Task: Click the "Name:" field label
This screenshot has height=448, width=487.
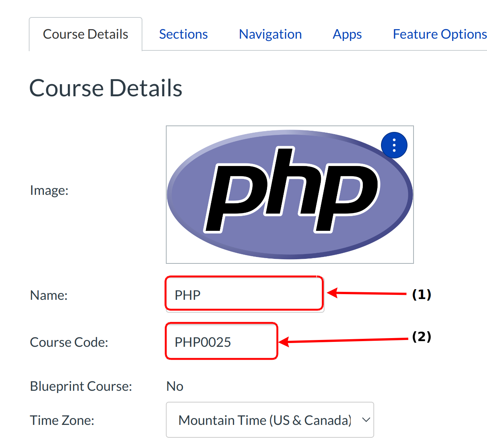Action: tap(48, 295)
